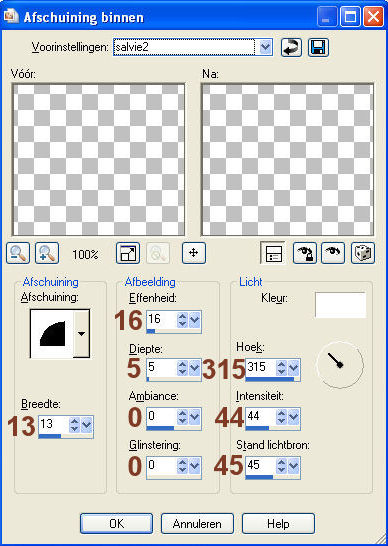Image resolution: width=388 pixels, height=546 pixels.
Task: Toggle auto proof eye with lock
Action: pos(305,253)
